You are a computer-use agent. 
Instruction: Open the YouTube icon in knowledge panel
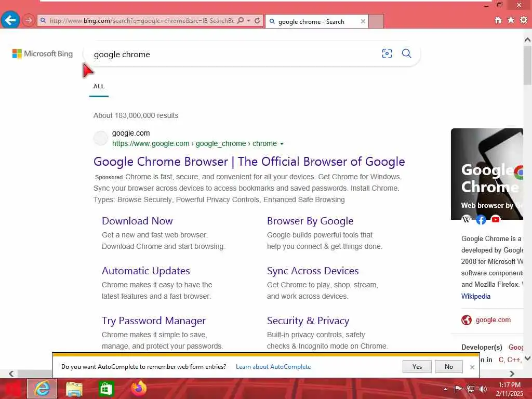click(x=495, y=220)
